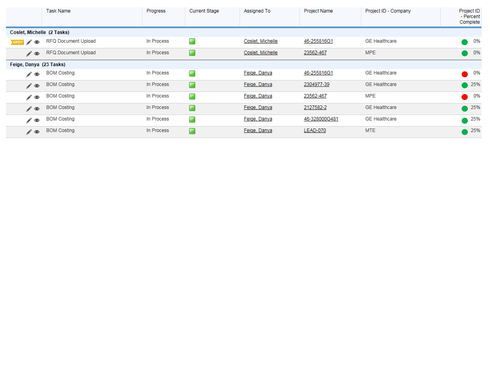The height and width of the screenshot is (379, 490).
Task: Edit the BOM Costing task for project 46-326000Q401
Action: [x=29, y=120]
